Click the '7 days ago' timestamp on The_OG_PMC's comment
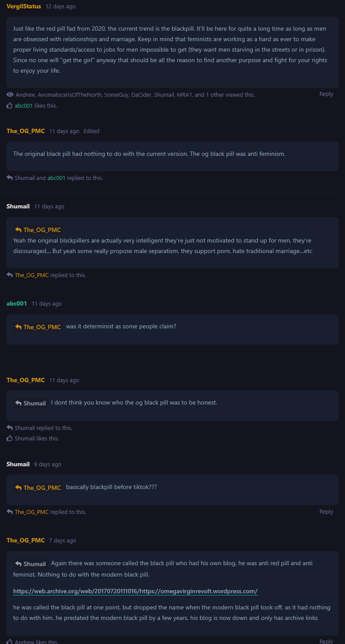This screenshot has height=644, width=345. pyautogui.click(x=63, y=541)
